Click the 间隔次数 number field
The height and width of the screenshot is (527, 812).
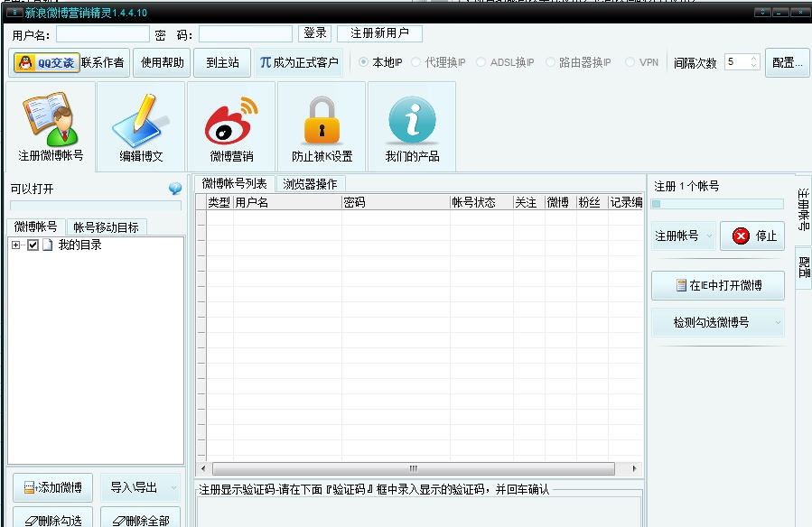pyautogui.click(x=736, y=62)
